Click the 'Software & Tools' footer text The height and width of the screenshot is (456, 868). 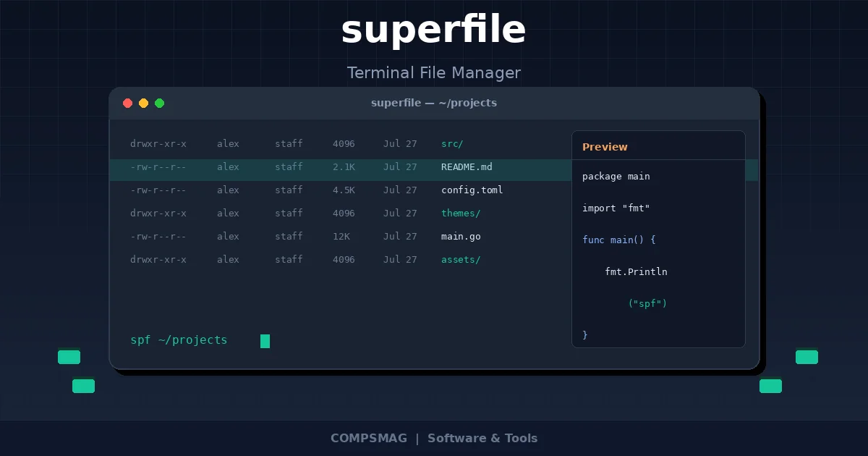[x=482, y=439]
